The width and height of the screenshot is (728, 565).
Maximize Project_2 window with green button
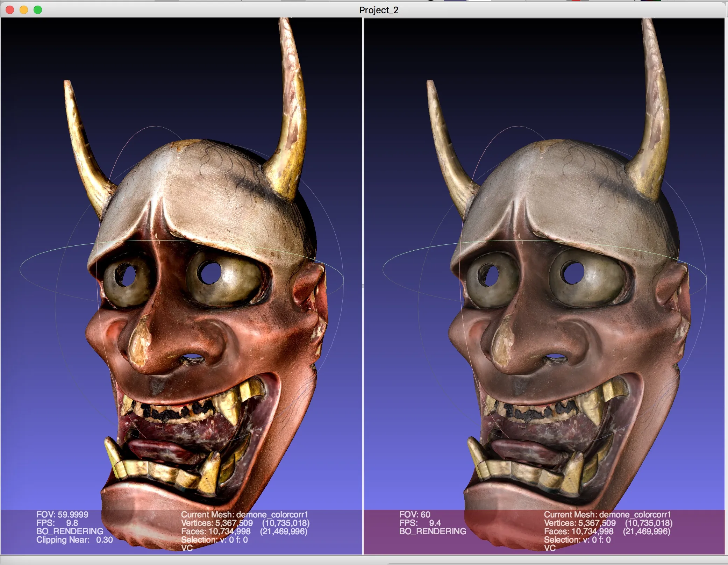[x=38, y=10]
